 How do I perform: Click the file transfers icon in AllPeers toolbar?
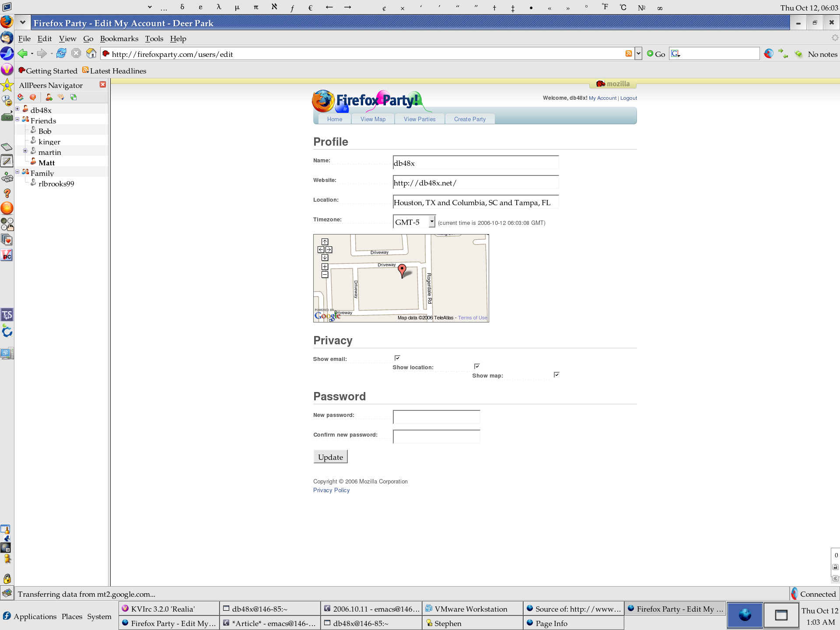73,97
